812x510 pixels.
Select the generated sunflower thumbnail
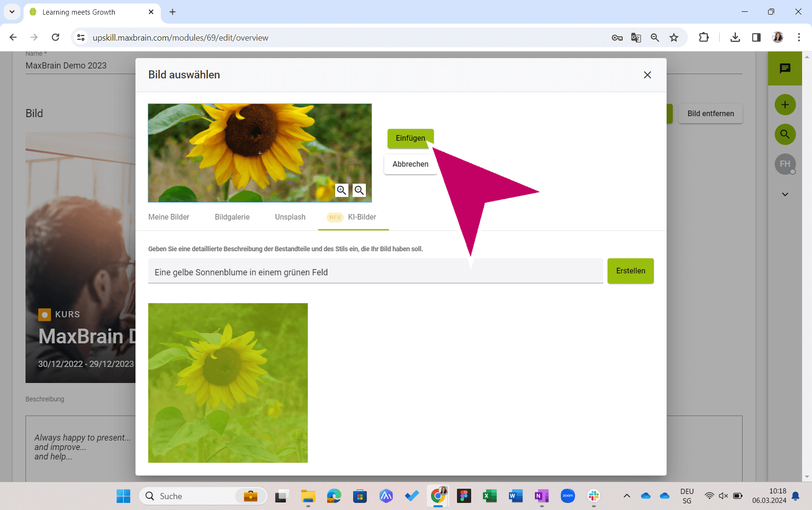point(228,383)
